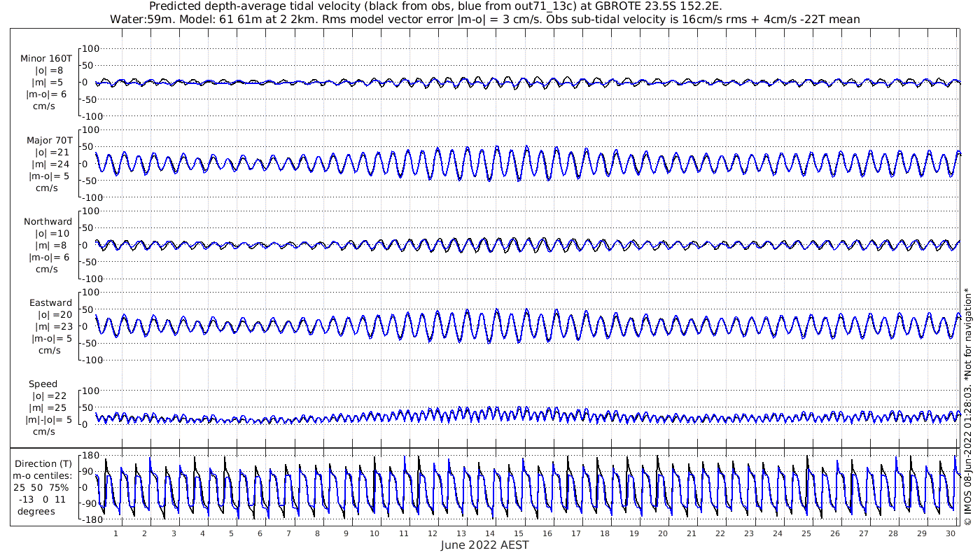The image size is (980, 560).
Task: Click the 'degrees' unit label in Direction panel
Action: click(36, 511)
